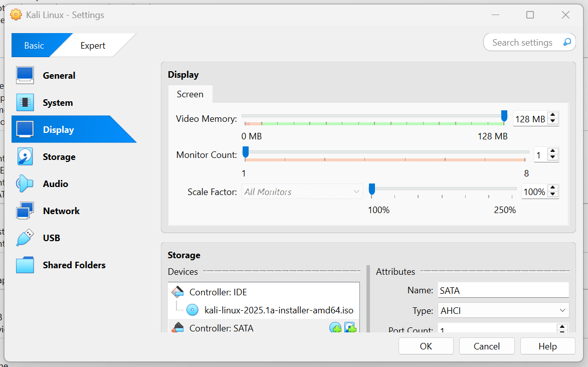Open the Network monitors icon

pyautogui.click(x=25, y=211)
